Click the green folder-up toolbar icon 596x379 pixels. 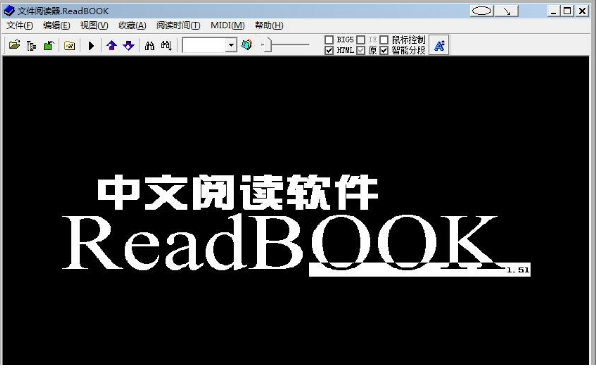[x=49, y=46]
